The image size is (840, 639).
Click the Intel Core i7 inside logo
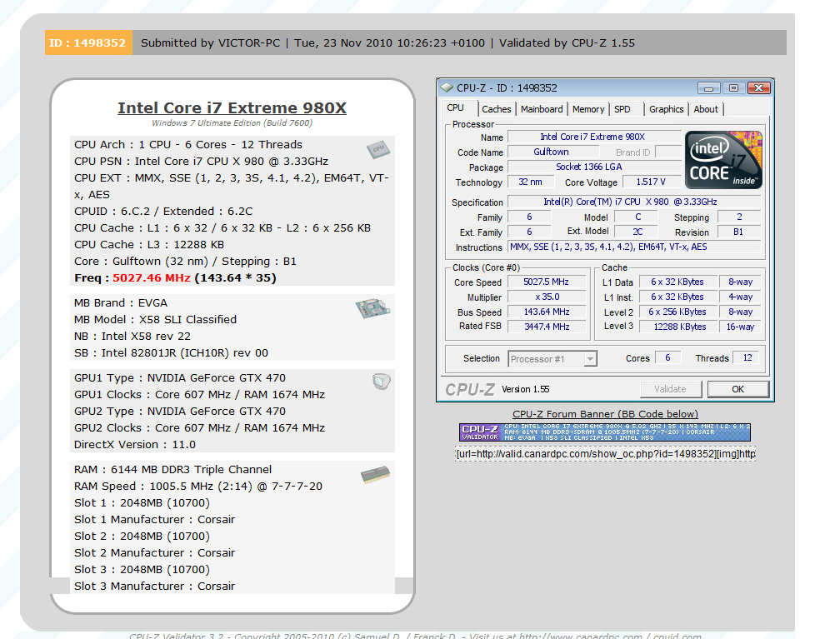[x=723, y=160]
